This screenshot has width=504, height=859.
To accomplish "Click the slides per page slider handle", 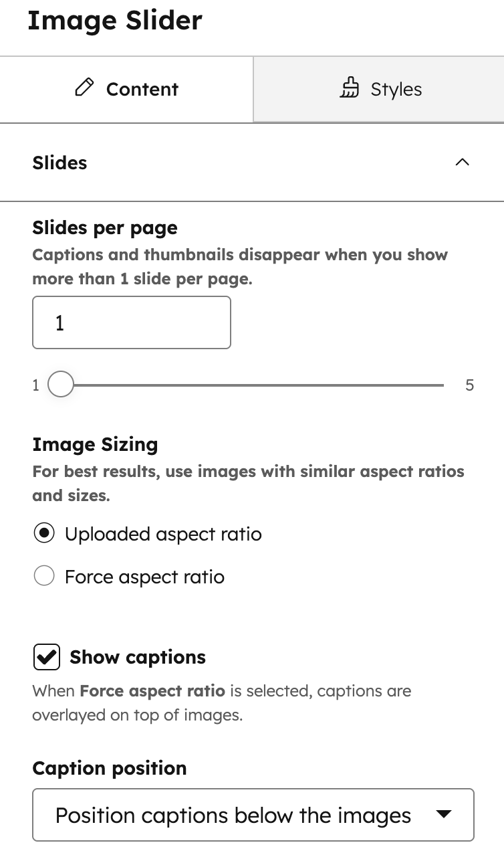I will 60,385.
